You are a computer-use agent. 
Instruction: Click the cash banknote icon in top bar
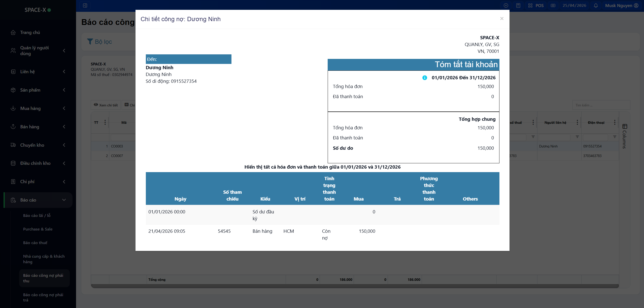pos(553,6)
